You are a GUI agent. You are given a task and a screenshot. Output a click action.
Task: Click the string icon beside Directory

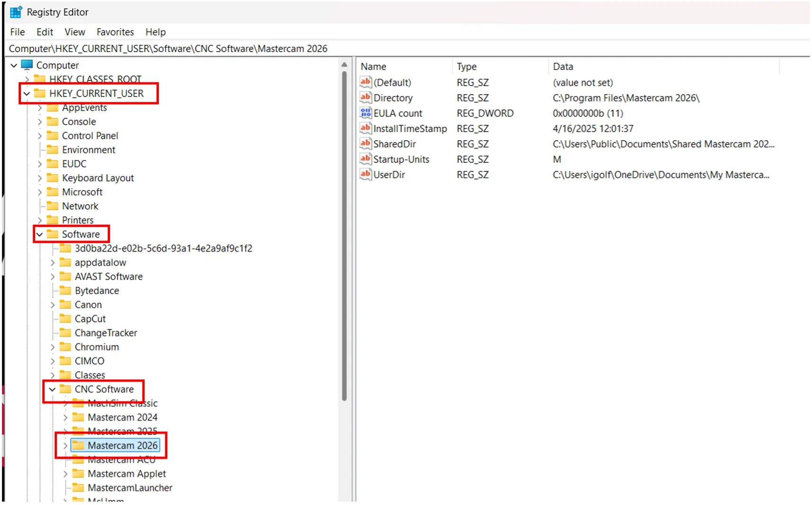(x=365, y=97)
